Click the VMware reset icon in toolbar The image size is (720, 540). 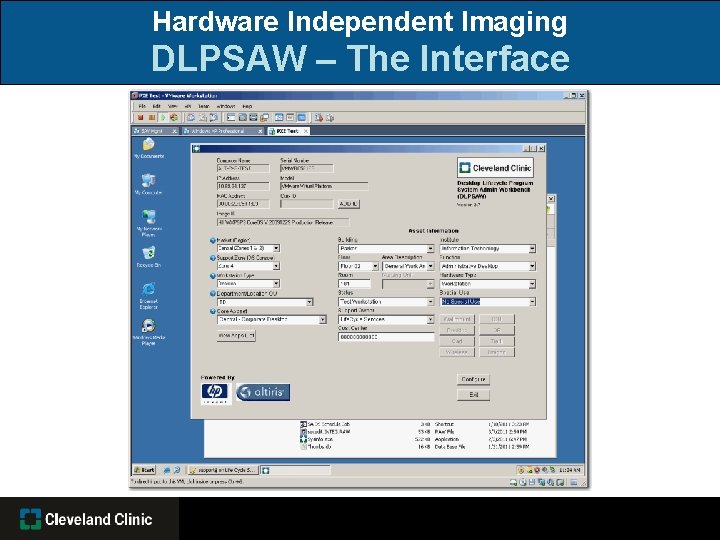click(x=174, y=118)
